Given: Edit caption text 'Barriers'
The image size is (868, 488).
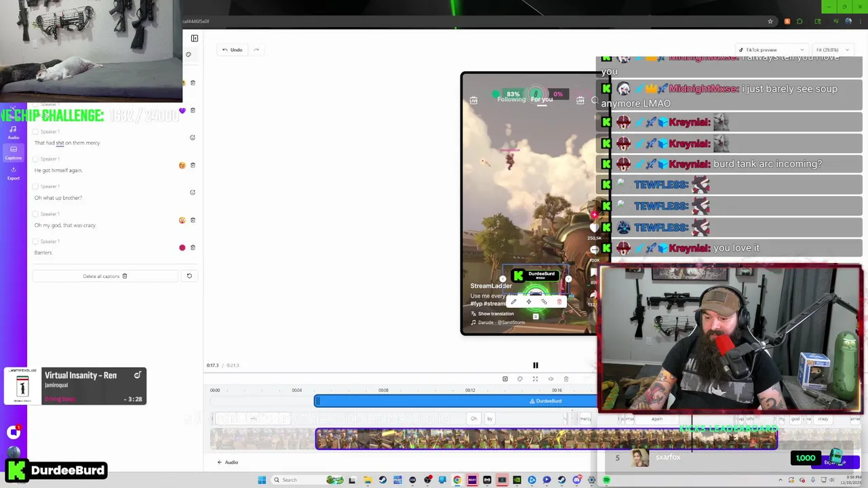Looking at the screenshot, I should point(43,253).
